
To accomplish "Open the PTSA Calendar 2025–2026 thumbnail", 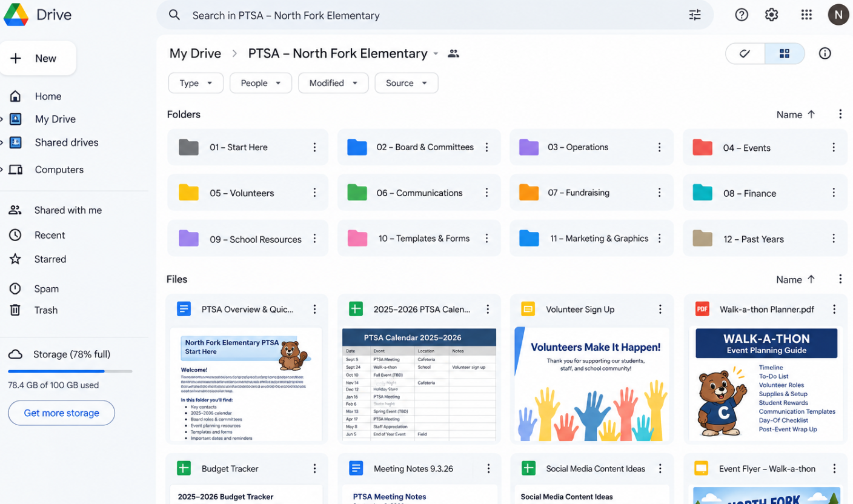I will [x=419, y=384].
